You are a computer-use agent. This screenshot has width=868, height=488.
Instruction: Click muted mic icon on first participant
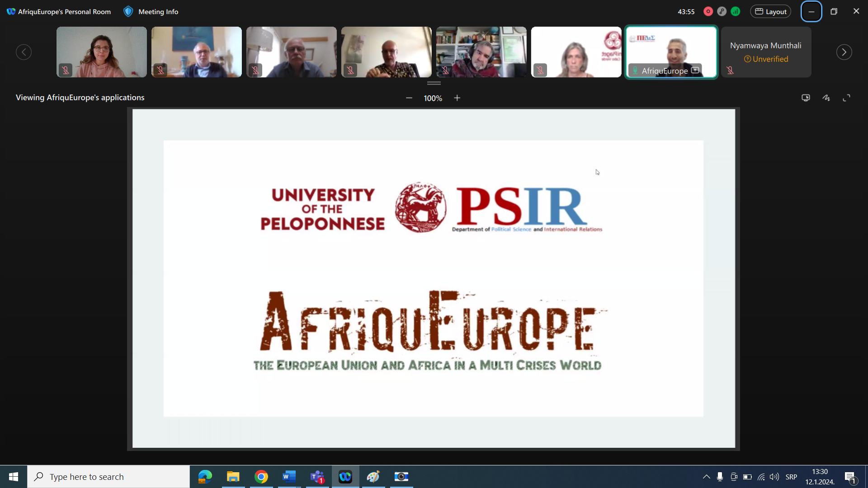(66, 70)
